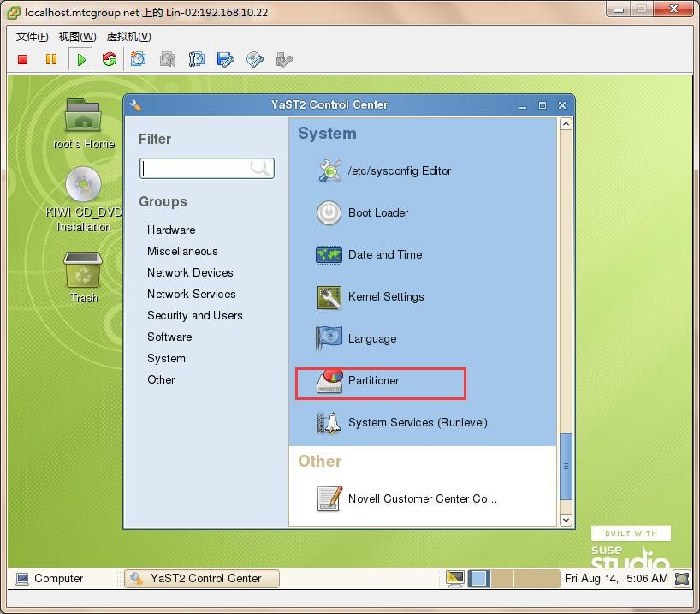700x614 pixels.
Task: Select the Miscellaneous group
Action: (x=182, y=252)
